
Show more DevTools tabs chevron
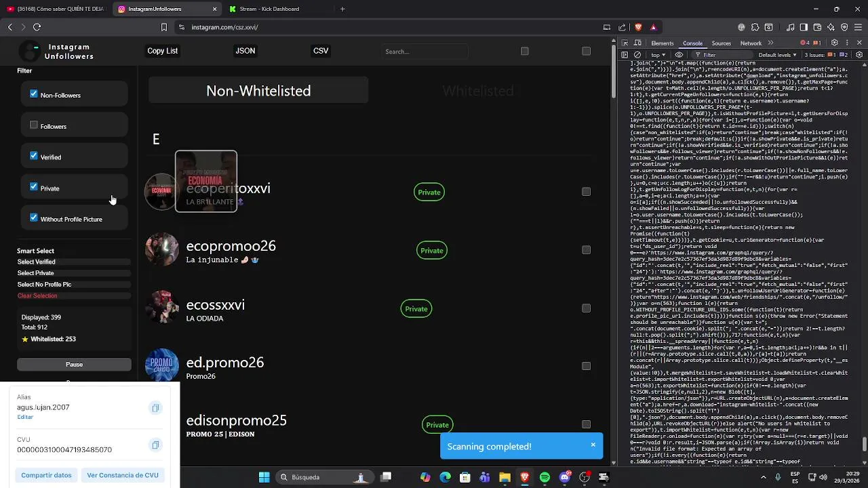pos(770,43)
